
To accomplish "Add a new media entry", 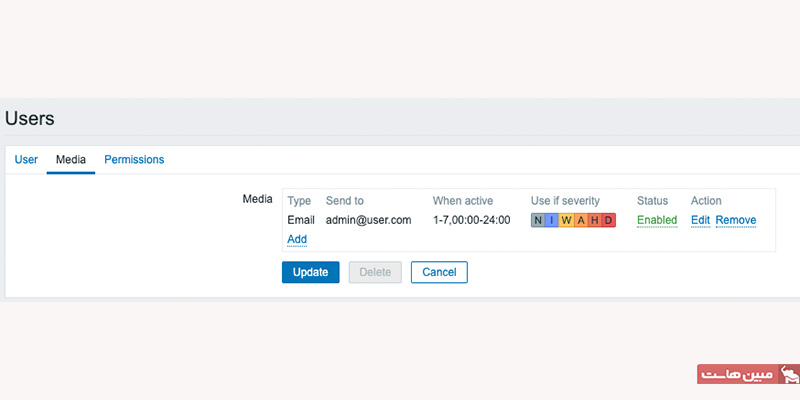I will pyautogui.click(x=297, y=239).
